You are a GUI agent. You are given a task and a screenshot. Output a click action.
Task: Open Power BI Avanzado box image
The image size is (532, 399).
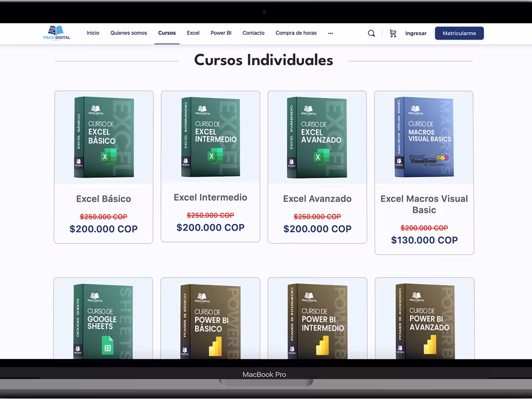point(425,321)
